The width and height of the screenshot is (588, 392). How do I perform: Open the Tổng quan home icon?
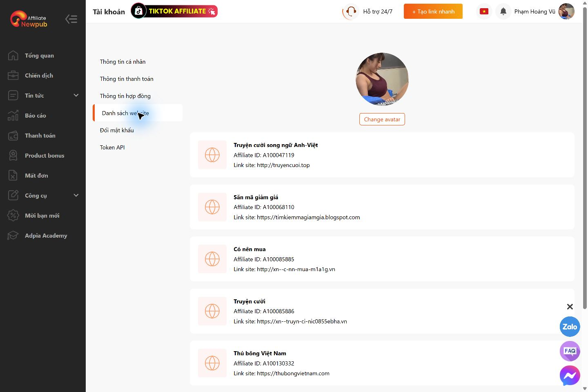[x=13, y=56]
